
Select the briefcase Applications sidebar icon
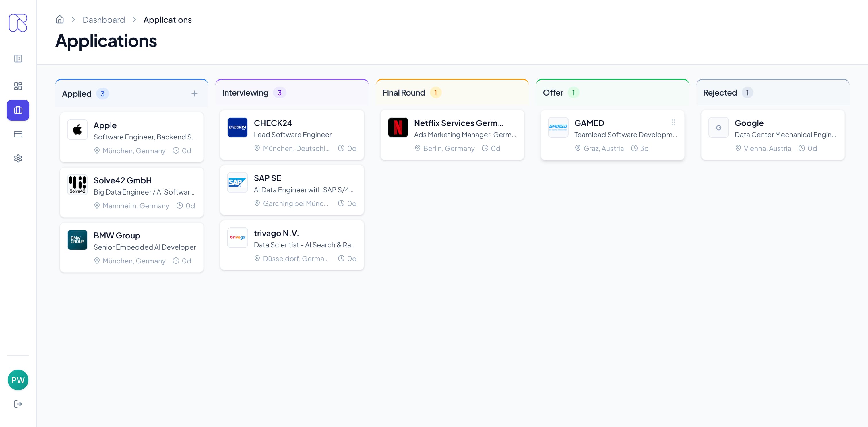pyautogui.click(x=18, y=110)
